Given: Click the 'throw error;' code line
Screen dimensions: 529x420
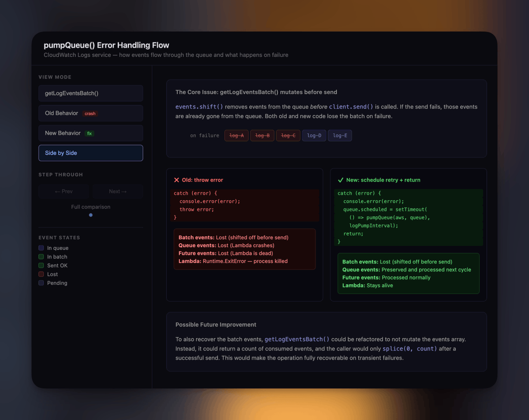Looking at the screenshot, I should tap(197, 209).
